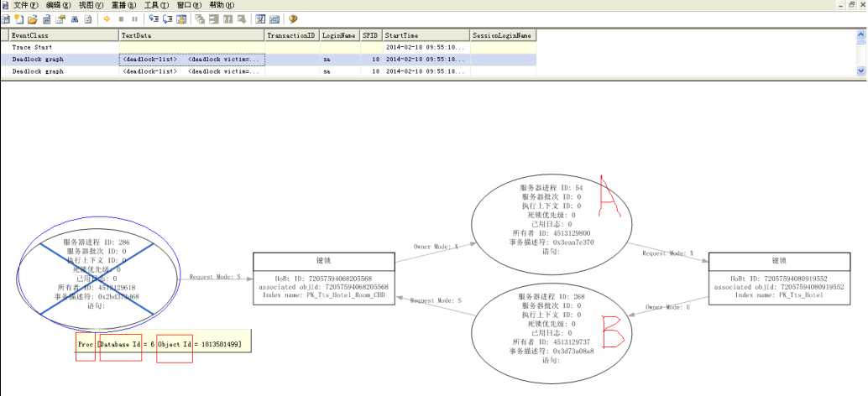Click the Clear Trace Window icon
Image resolution: width=868 pixels, height=396 pixels.
88,18
